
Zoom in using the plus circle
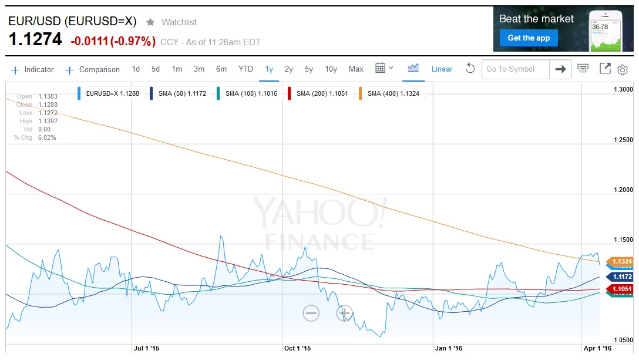(344, 313)
